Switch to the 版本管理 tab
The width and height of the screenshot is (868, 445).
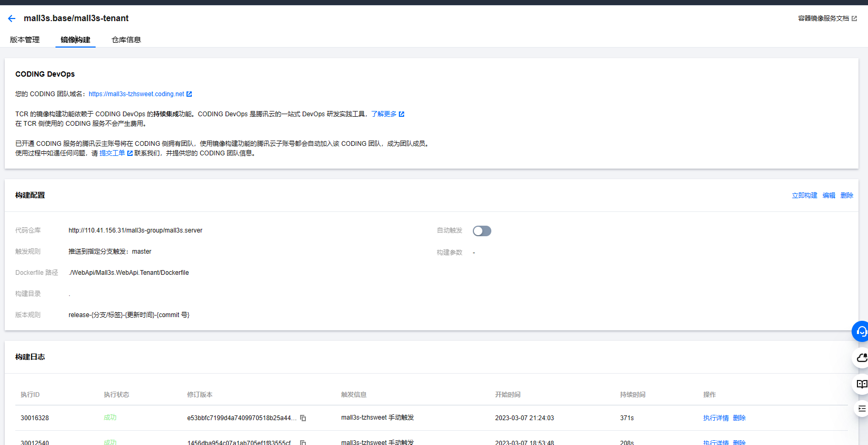tap(25, 40)
